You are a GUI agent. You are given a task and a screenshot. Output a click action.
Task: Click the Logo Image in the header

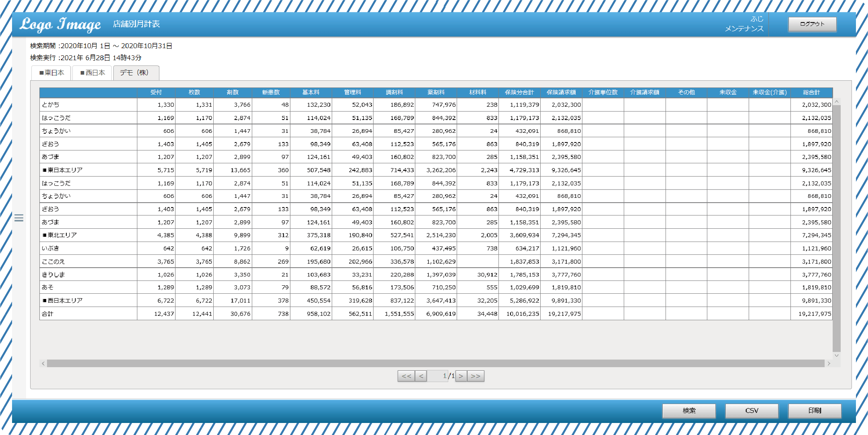60,24
